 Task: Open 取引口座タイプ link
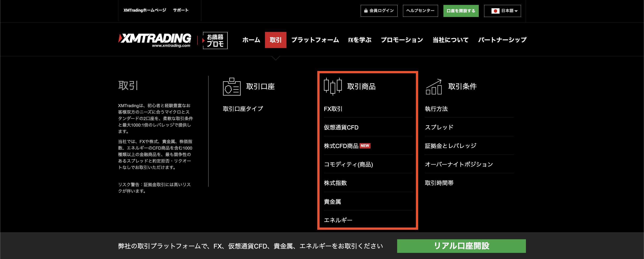coord(243,109)
